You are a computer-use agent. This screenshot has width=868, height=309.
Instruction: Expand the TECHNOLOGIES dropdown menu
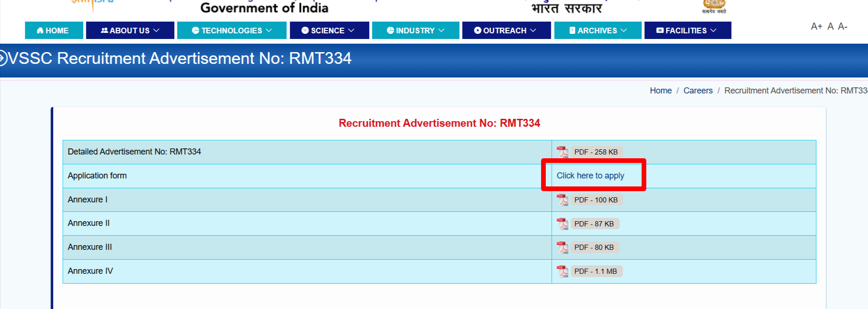(232, 31)
